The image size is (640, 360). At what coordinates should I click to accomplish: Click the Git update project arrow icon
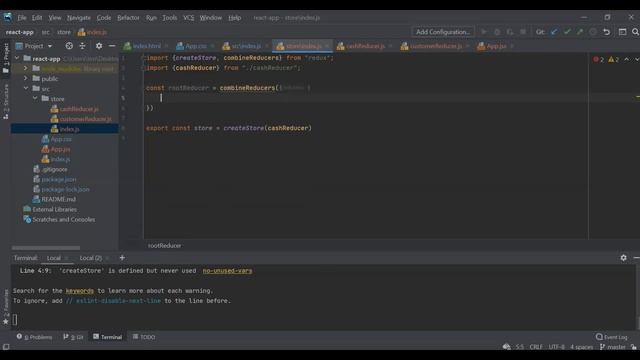(554, 32)
